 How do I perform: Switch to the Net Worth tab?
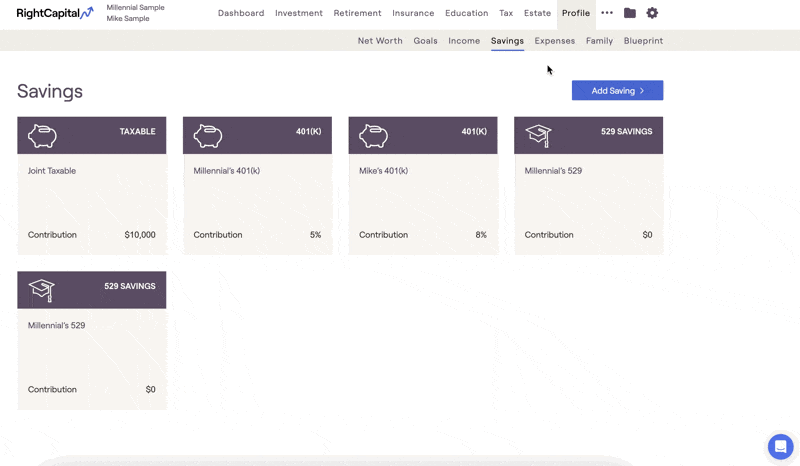(x=380, y=41)
